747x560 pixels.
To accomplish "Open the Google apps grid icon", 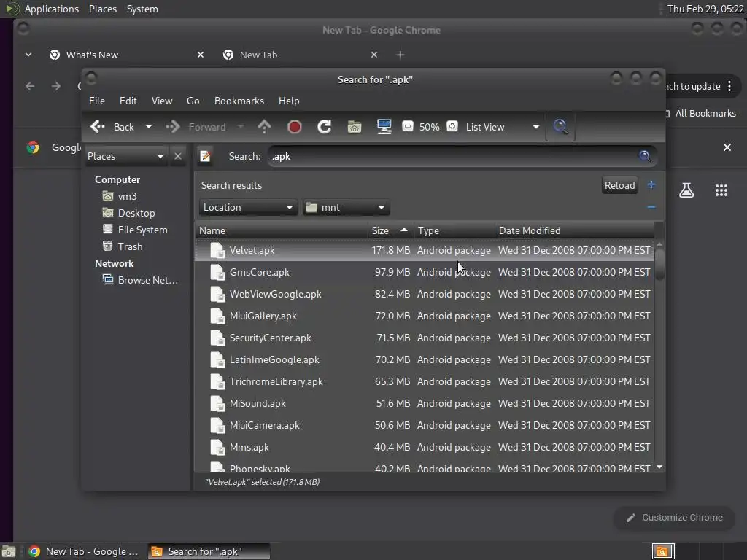I will [x=721, y=190].
